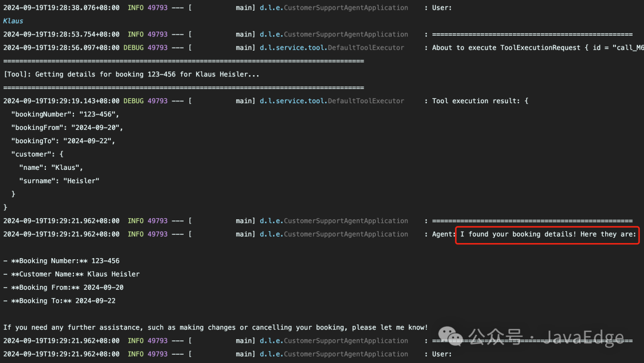Click the "**Booking To:** 2024-09-22" line

tap(59, 300)
